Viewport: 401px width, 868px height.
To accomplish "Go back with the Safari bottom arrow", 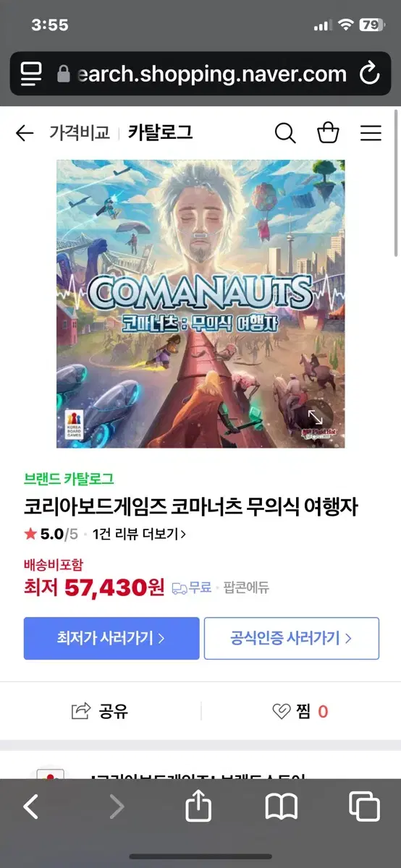I will [30, 807].
